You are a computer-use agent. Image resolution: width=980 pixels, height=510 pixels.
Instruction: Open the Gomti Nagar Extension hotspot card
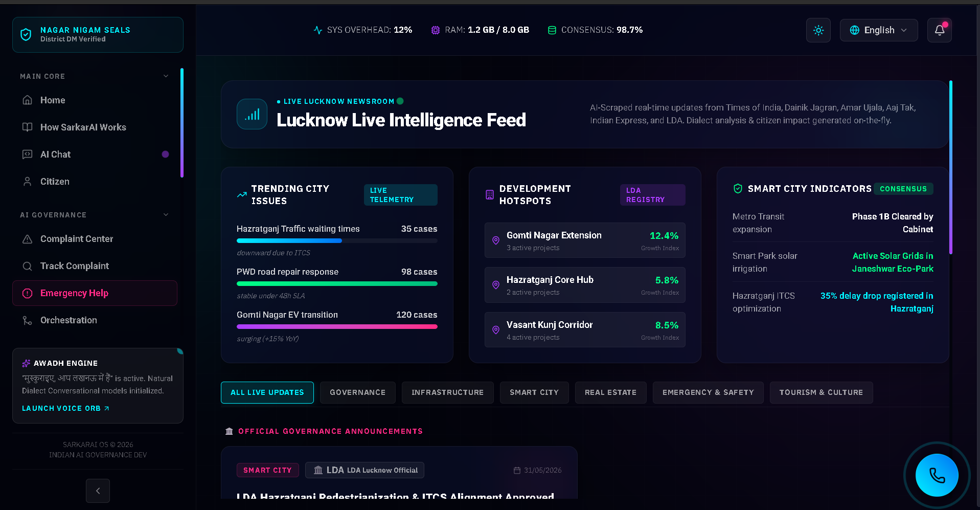point(585,240)
